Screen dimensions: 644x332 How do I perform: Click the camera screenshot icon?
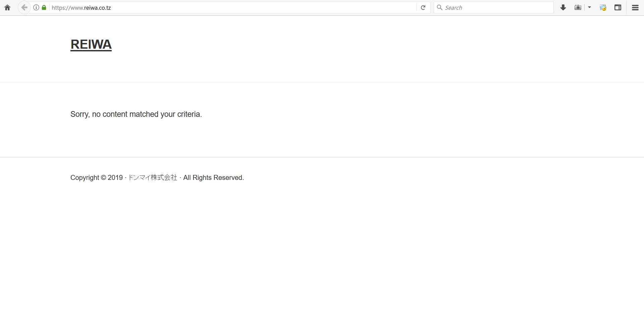(578, 8)
